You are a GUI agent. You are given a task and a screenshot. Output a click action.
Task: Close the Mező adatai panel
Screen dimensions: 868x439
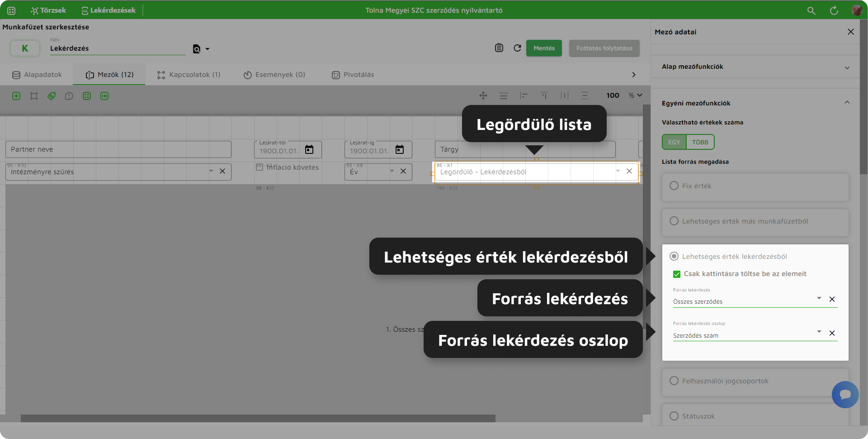tap(851, 32)
